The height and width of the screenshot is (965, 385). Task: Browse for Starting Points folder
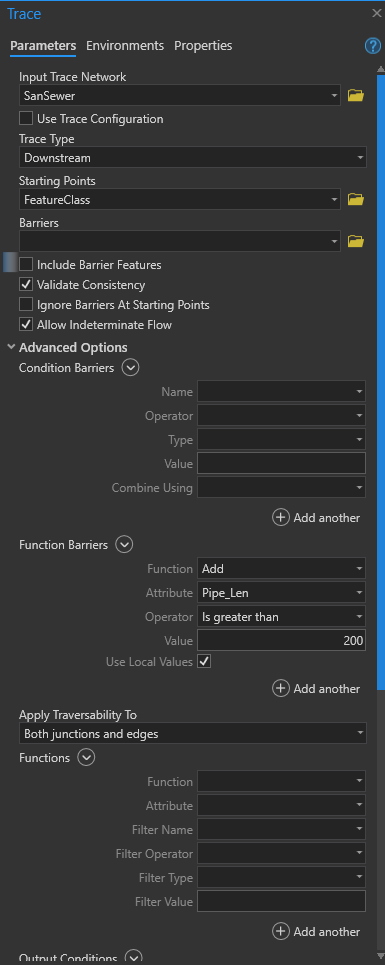(355, 199)
